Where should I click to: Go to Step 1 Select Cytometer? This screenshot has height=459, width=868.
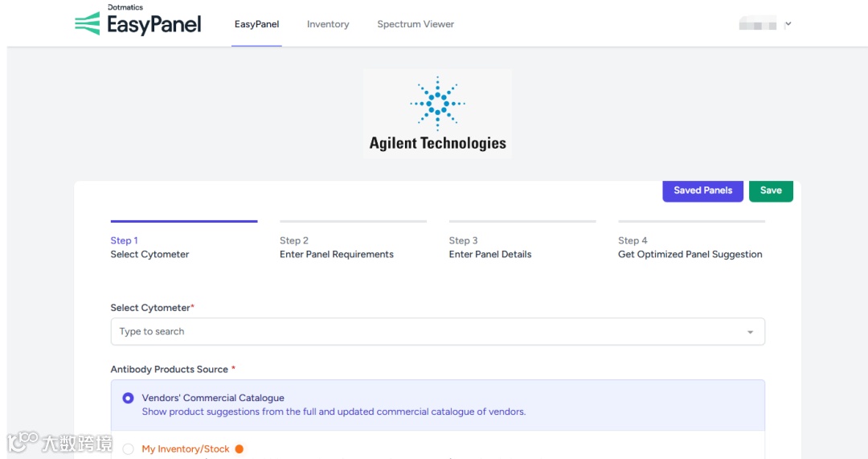184,241
